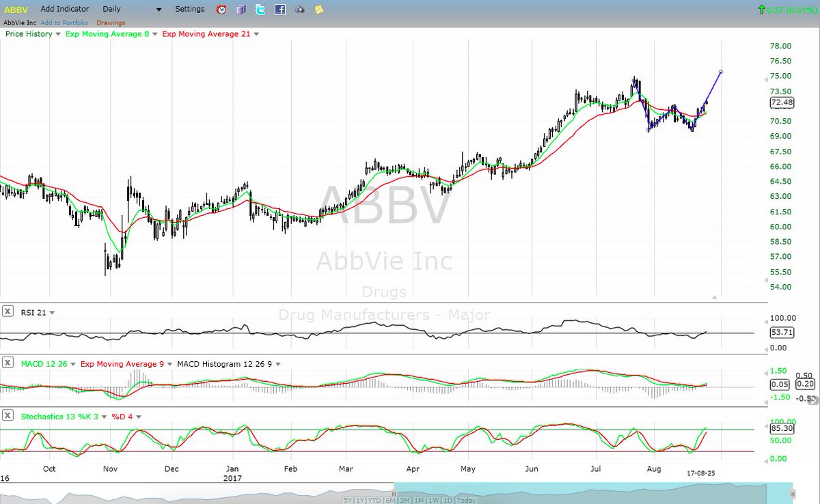Click the ABBV ticker symbol field
This screenshot has height=504, width=820.
click(x=17, y=10)
